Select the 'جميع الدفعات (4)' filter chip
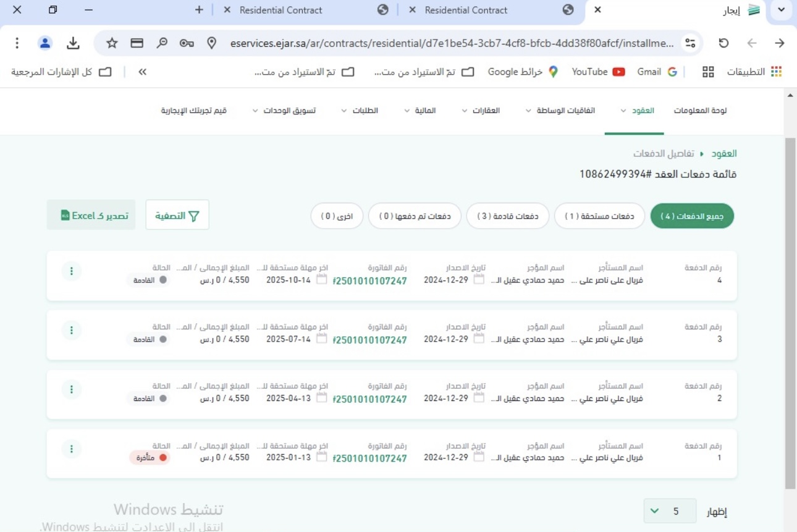The image size is (797, 532). coord(692,216)
